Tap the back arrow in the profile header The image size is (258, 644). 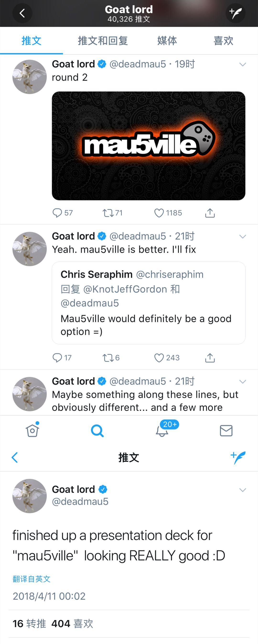point(22,13)
